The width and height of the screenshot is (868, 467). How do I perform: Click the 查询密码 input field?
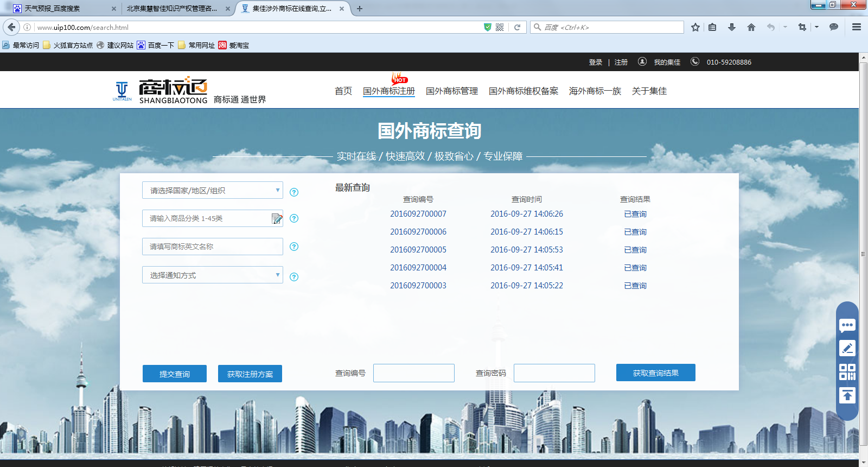(554, 373)
